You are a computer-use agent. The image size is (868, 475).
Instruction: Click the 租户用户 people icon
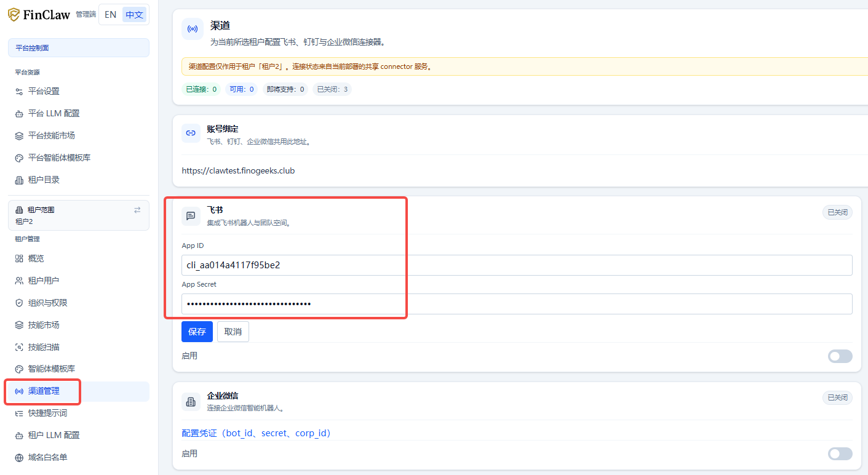(19, 281)
